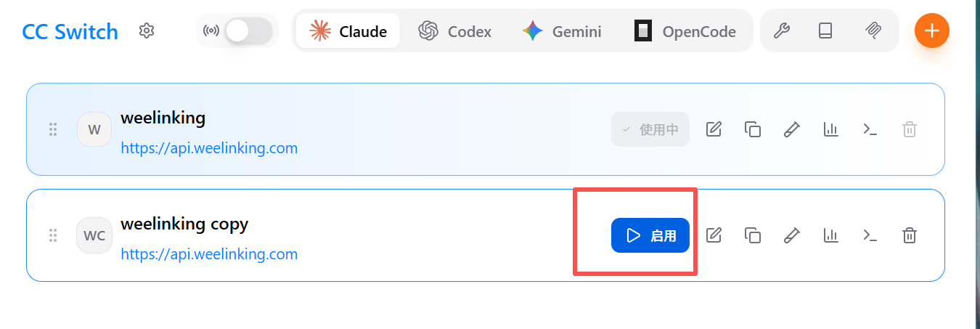This screenshot has width=980, height=329.
Task: Toggle the proxy switch in the header
Action: click(x=248, y=31)
